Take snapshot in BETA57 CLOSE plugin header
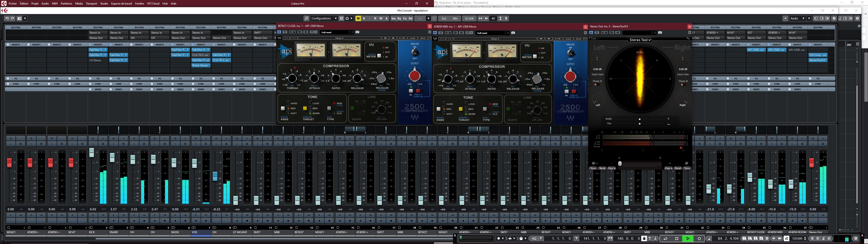This screenshot has height=244, width=868. tap(357, 32)
